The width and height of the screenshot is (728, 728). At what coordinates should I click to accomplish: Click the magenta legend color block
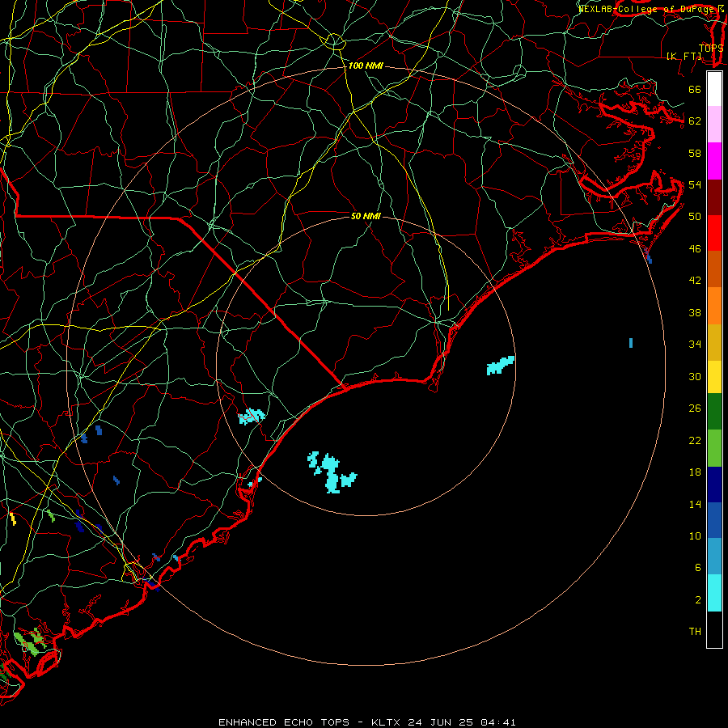[714, 161]
